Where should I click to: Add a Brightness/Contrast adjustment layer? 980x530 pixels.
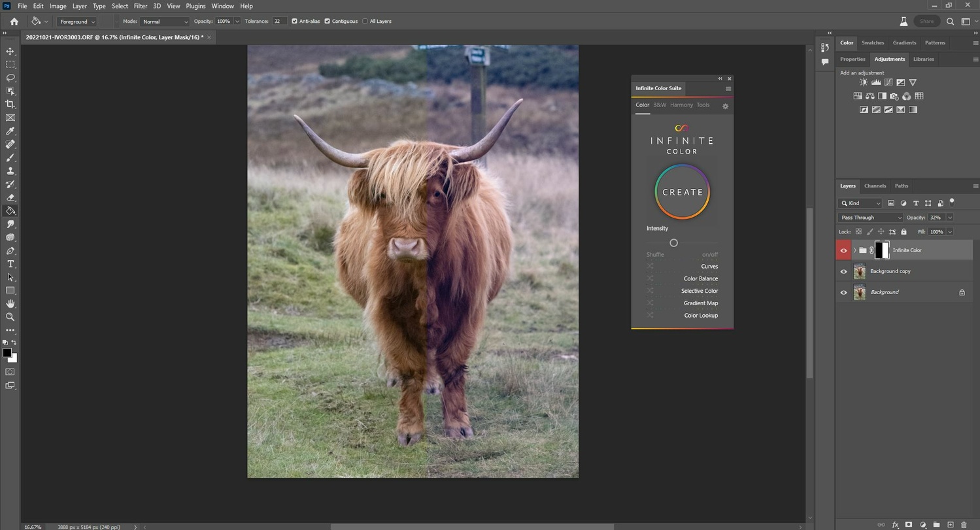pyautogui.click(x=864, y=82)
